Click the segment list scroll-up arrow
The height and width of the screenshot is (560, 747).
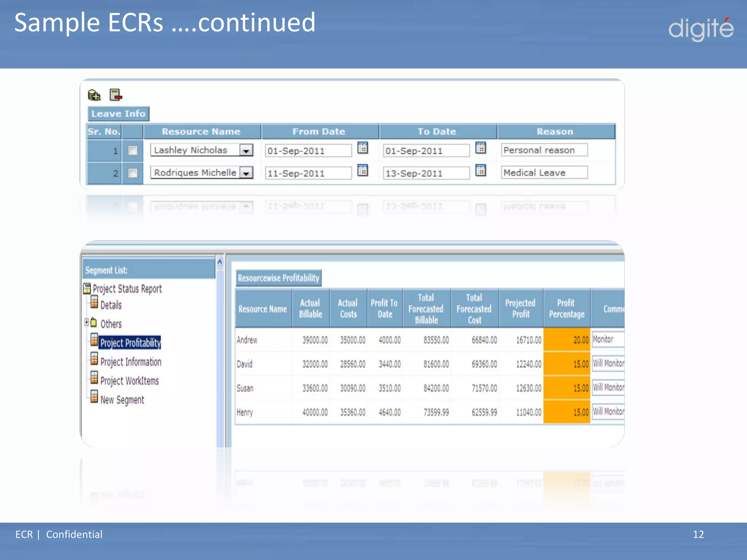[220, 262]
